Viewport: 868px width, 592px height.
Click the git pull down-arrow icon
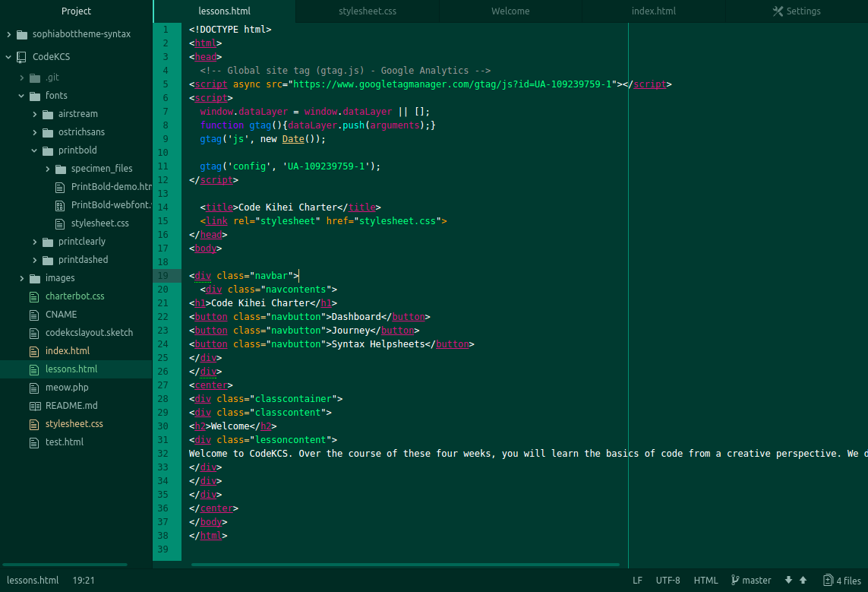click(788, 581)
